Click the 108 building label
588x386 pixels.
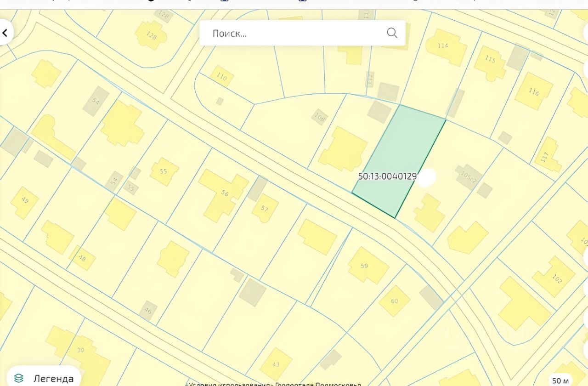click(x=320, y=118)
